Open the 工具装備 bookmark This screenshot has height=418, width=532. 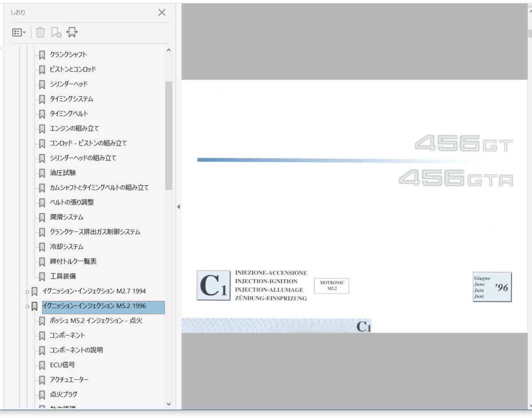tap(63, 276)
